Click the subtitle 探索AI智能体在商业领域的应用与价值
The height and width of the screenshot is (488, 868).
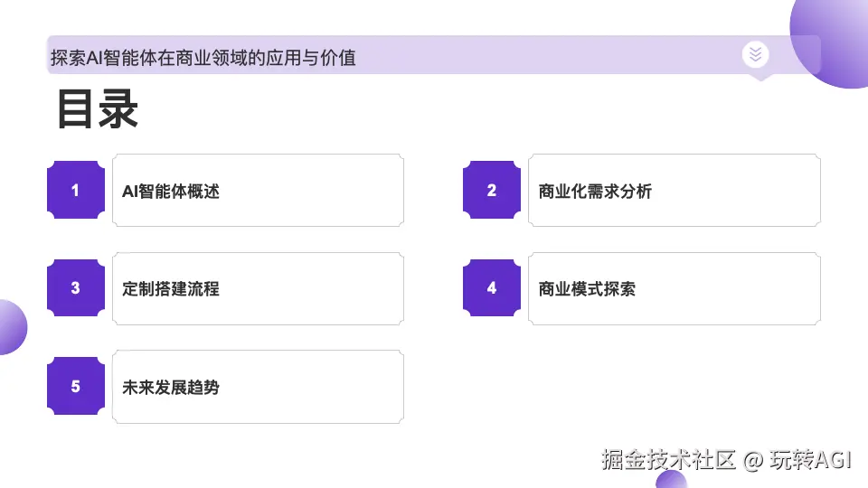(x=203, y=58)
